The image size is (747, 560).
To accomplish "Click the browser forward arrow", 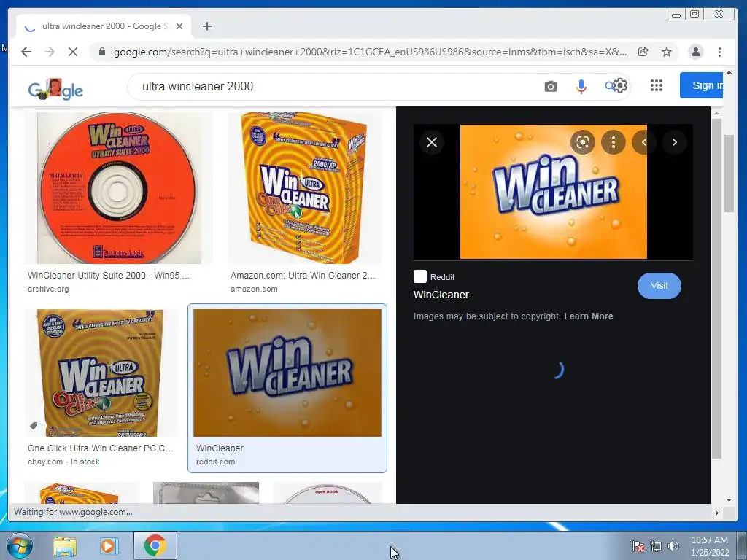I will [x=50, y=52].
